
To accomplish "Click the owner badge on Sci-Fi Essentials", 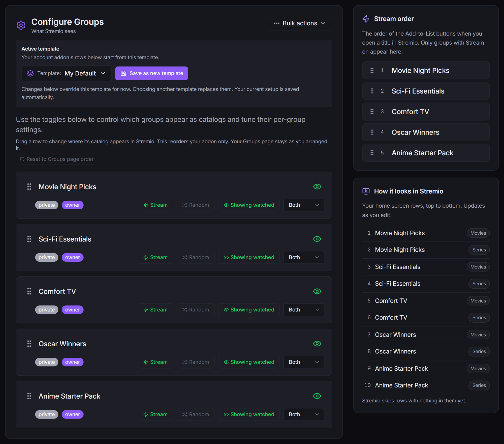I will click(73, 257).
